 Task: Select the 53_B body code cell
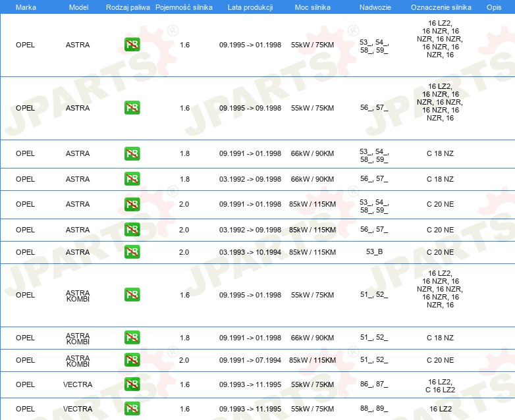pos(374,251)
